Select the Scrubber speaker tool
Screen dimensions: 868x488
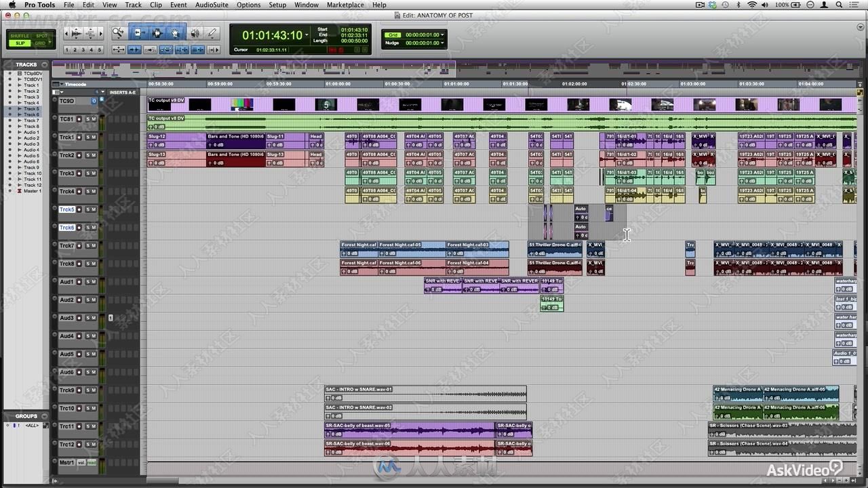click(x=195, y=33)
